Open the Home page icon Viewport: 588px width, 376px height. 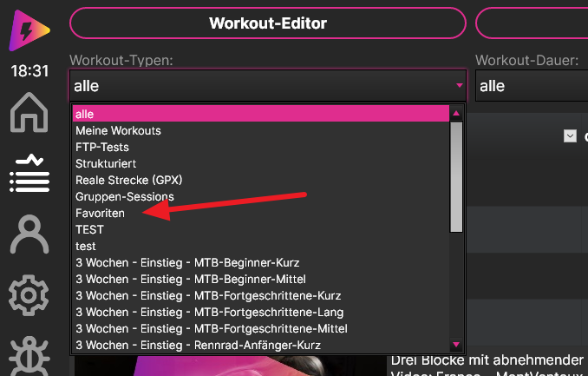[29, 114]
